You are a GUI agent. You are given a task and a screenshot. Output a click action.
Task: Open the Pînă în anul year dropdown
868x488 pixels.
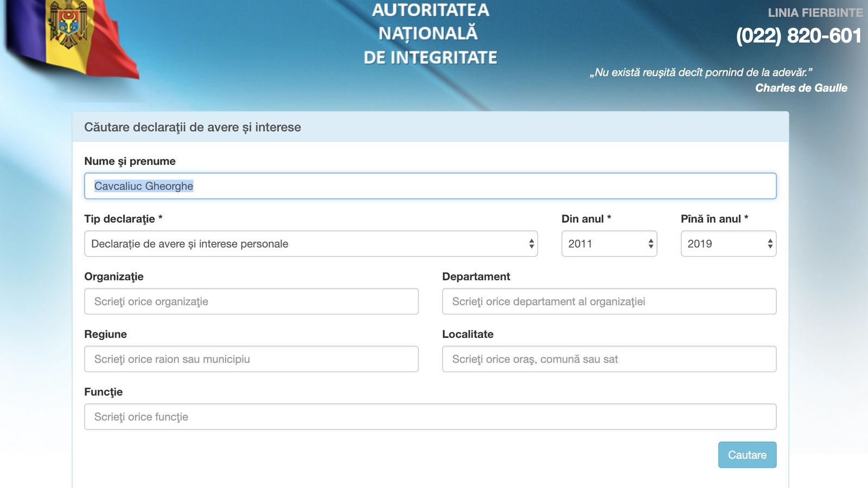(x=728, y=244)
